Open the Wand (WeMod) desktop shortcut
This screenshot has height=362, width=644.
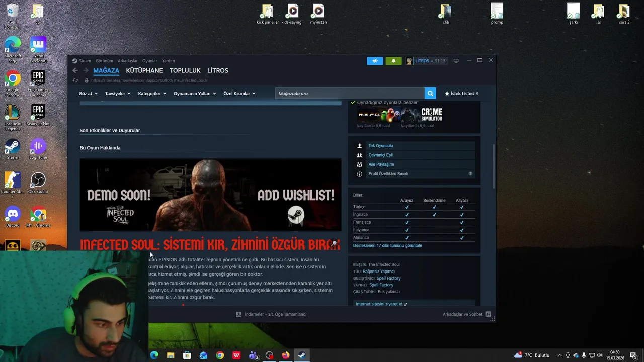[x=38, y=50]
